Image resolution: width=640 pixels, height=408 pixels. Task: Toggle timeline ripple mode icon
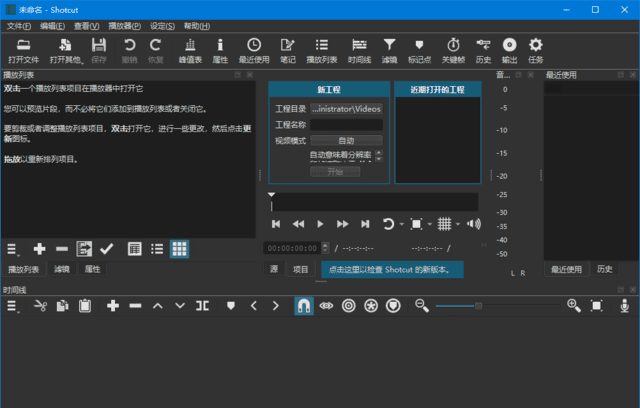point(349,306)
